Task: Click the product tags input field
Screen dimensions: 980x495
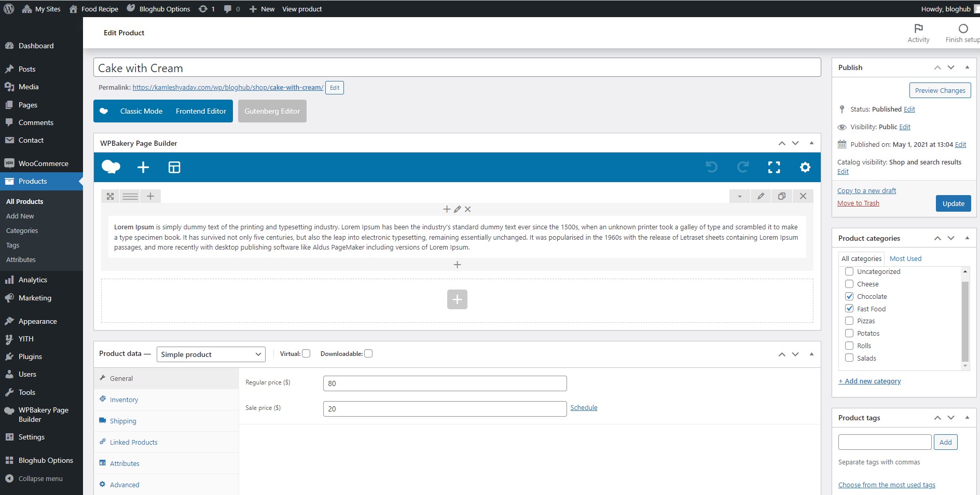Action: pos(885,442)
